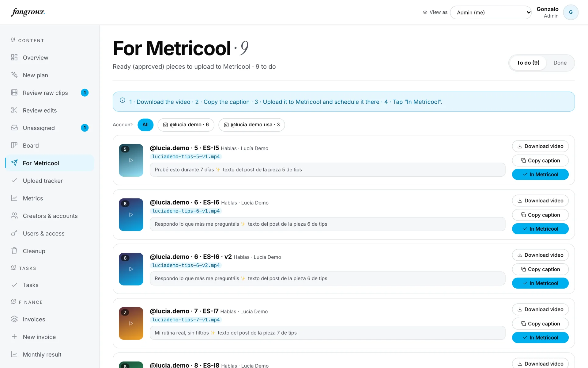Click the Overview grid icon in sidebar

(14, 57)
